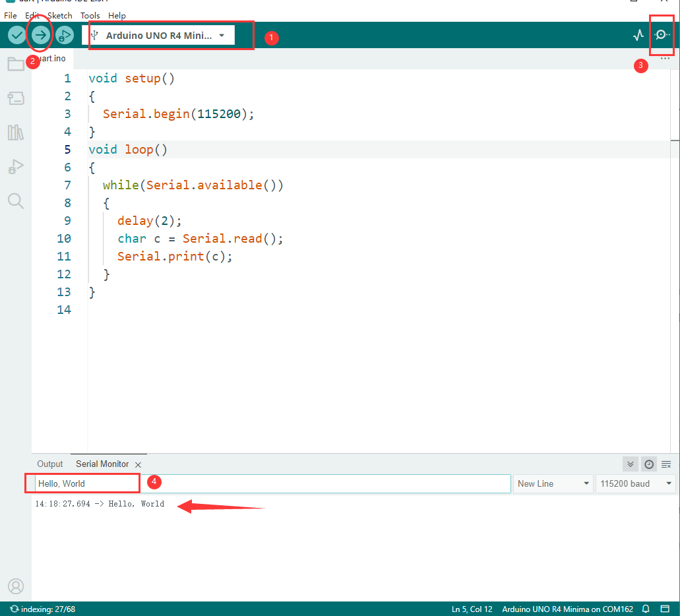The width and height of the screenshot is (680, 616).
Task: Open the Edit menu
Action: (x=32, y=16)
